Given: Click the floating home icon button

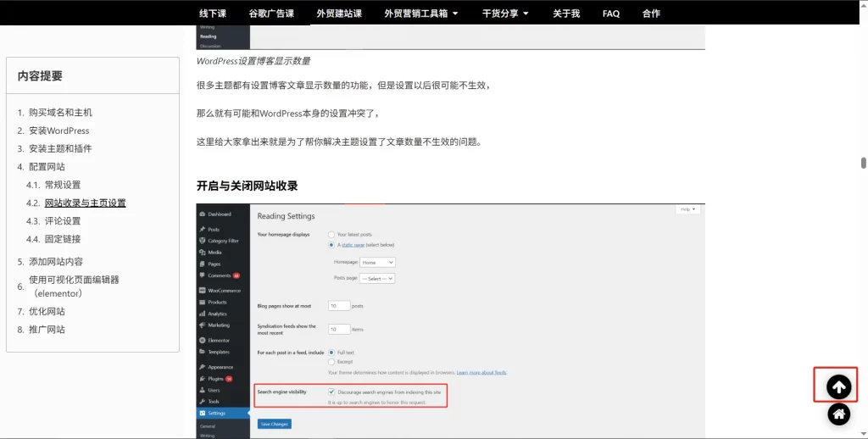Looking at the screenshot, I should (x=838, y=414).
